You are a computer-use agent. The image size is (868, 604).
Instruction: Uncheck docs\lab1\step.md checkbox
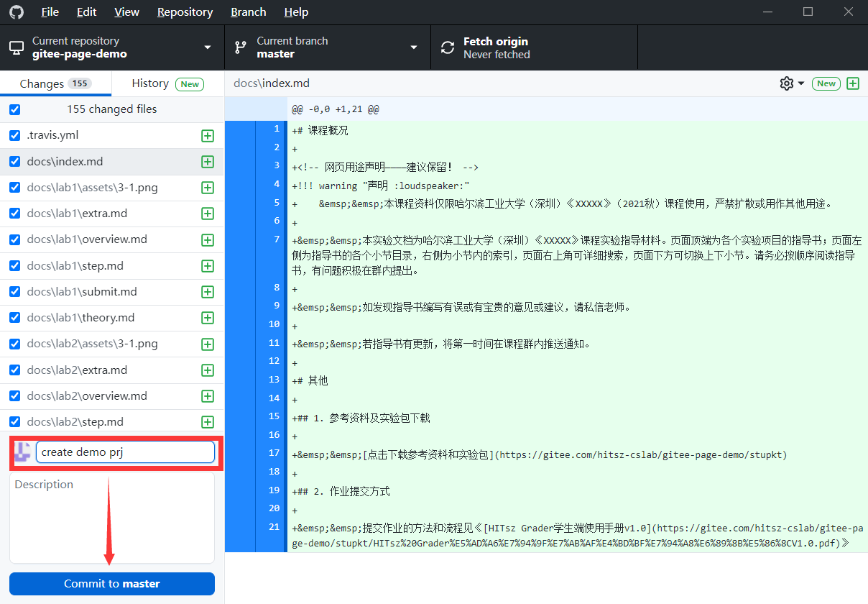15,266
